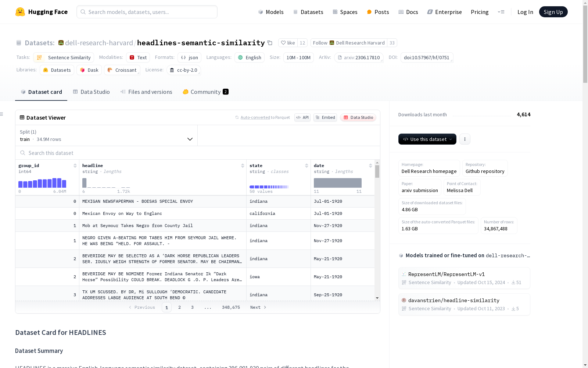Click the Dask library tag
Viewport: 588px width, 368px height.
tap(89, 70)
